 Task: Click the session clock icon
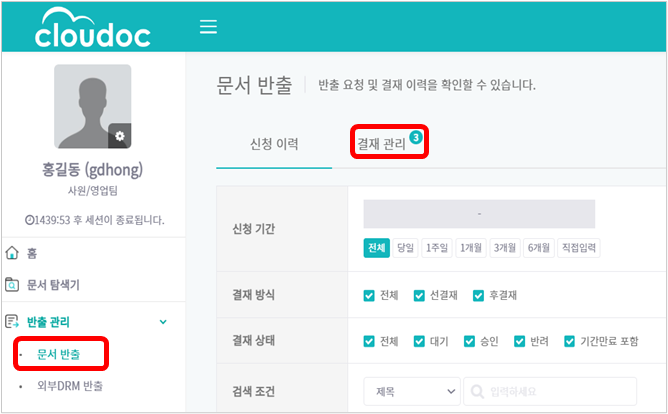[x=30, y=219]
